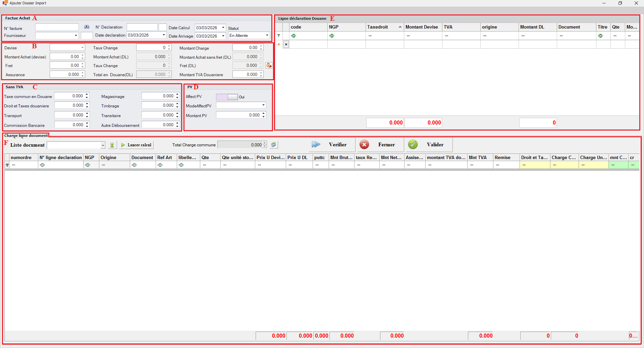Image resolution: width=644 pixels, height=348 pixels.
Task: Click the refresh icon next to Total Charge commune
Action: (x=274, y=145)
